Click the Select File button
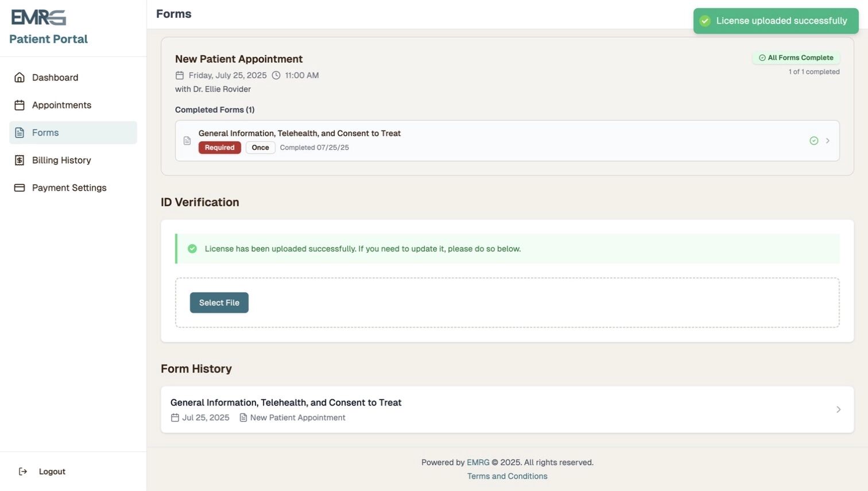 pyautogui.click(x=219, y=303)
